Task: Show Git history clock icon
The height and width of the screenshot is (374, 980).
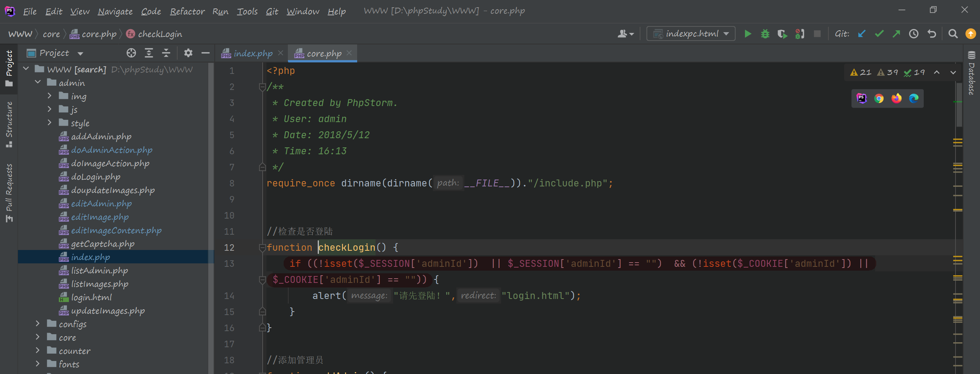Action: 914,34
